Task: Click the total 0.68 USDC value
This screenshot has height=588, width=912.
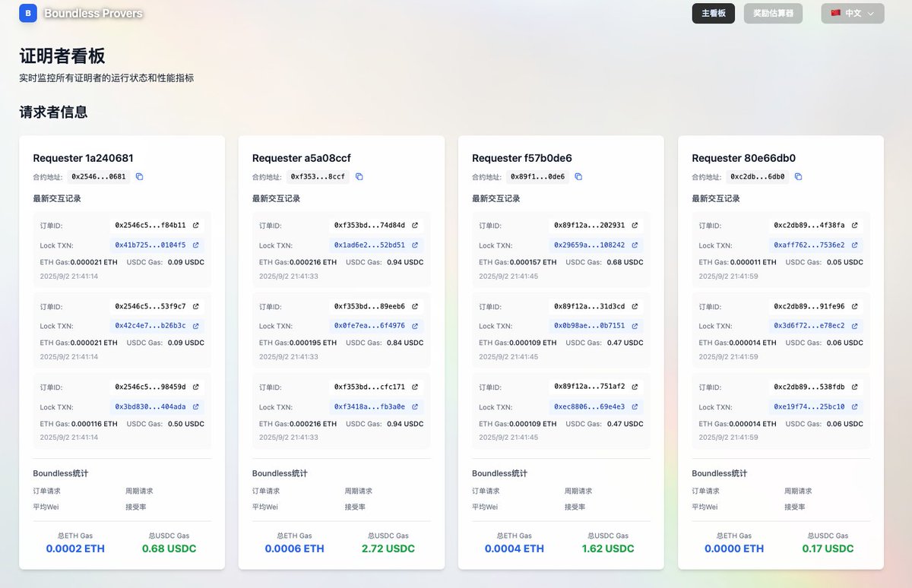Action: [x=169, y=548]
